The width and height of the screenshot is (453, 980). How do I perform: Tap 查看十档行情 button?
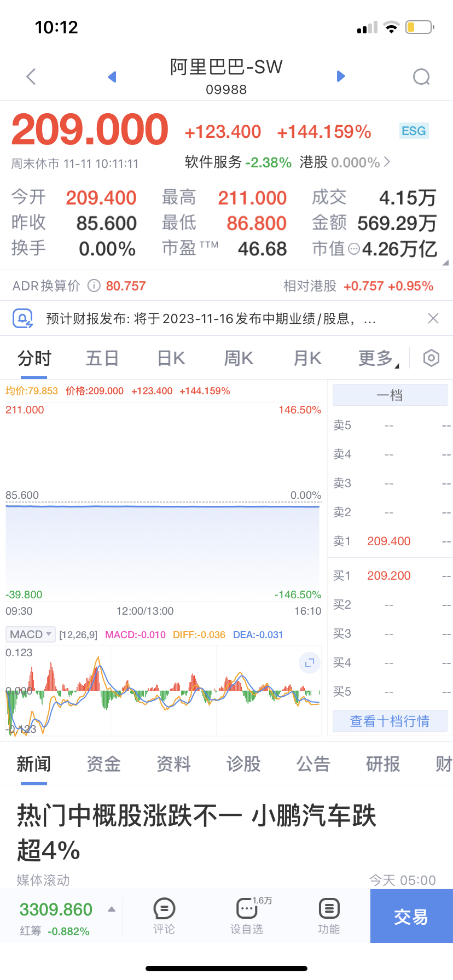tap(390, 721)
